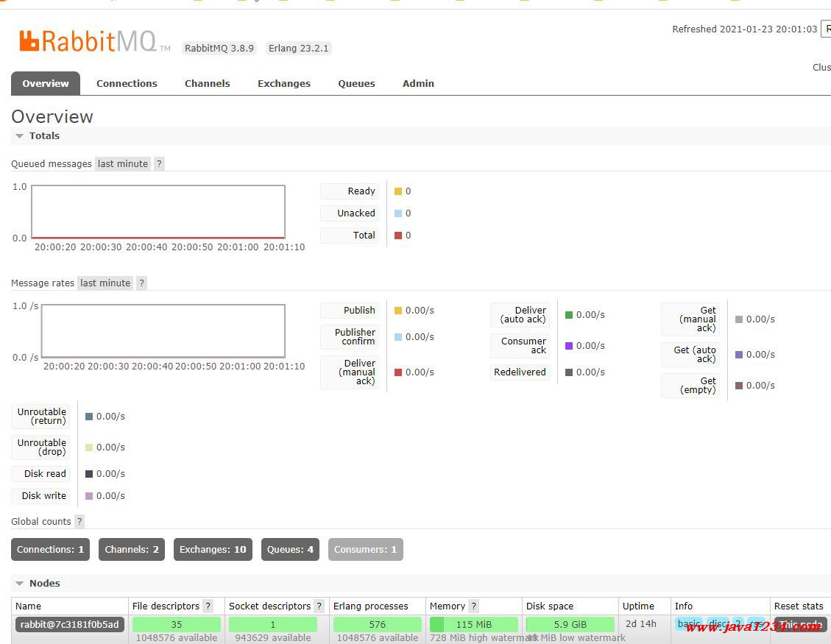Click the dark gray Redelivered swatch
This screenshot has height=644, width=831.
click(569, 372)
